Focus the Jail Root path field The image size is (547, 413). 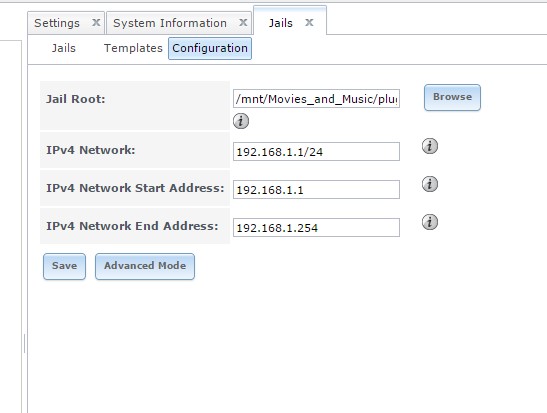[316, 99]
